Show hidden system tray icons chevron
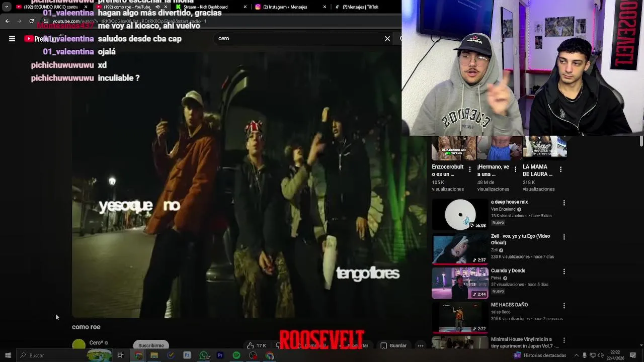This screenshot has height=362, width=644. pos(577,355)
